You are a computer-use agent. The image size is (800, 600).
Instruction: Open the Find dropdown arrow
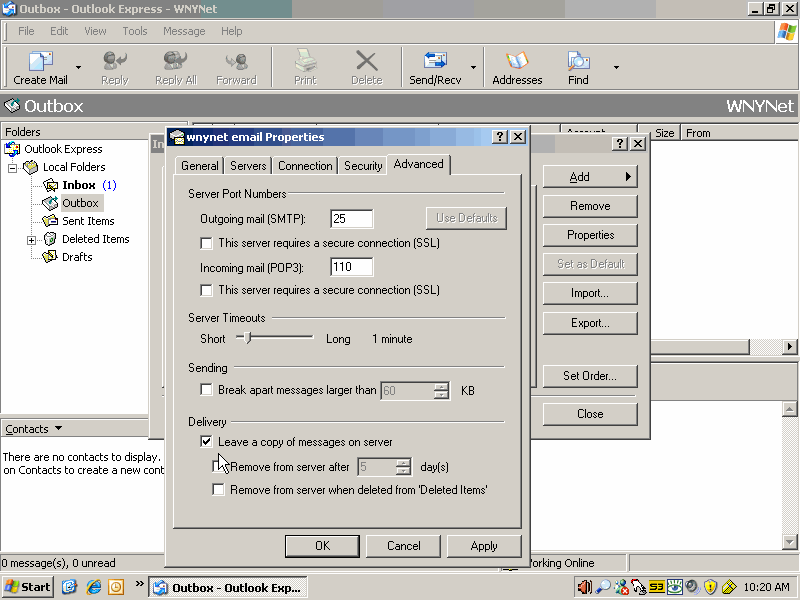pyautogui.click(x=616, y=67)
